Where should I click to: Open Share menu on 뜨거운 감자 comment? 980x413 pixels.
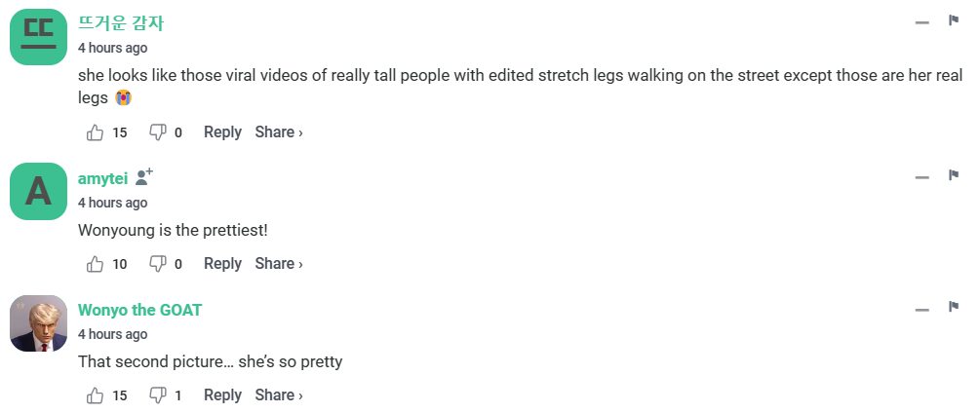click(279, 132)
